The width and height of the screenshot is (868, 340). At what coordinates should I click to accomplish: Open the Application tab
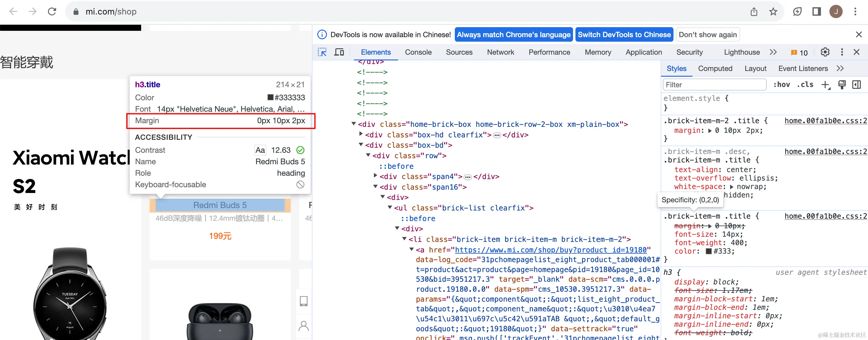point(644,52)
